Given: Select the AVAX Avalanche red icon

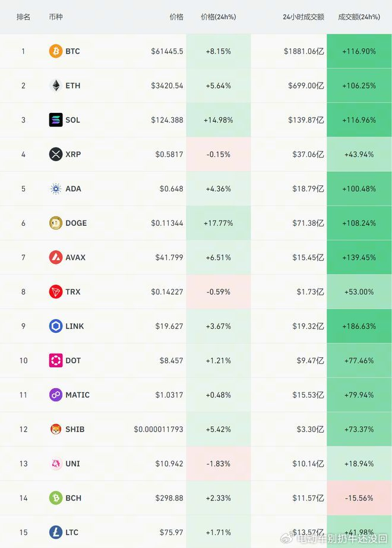Looking at the screenshot, I should tap(56, 257).
